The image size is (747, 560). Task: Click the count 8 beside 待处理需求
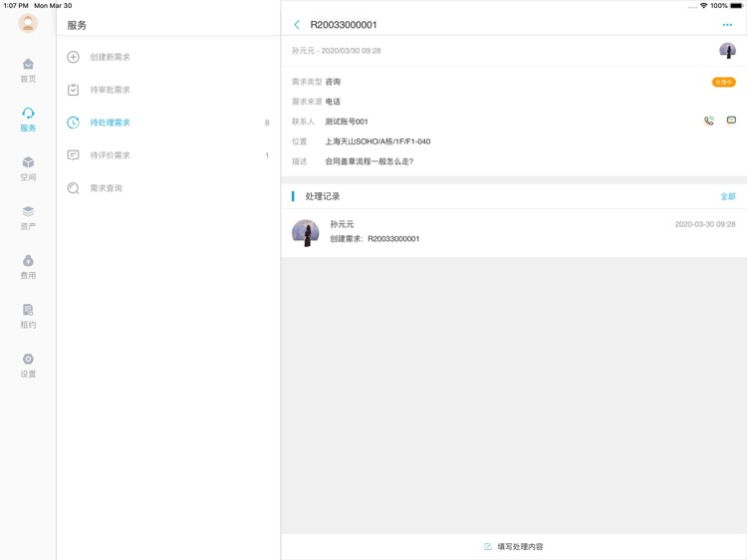click(x=267, y=123)
